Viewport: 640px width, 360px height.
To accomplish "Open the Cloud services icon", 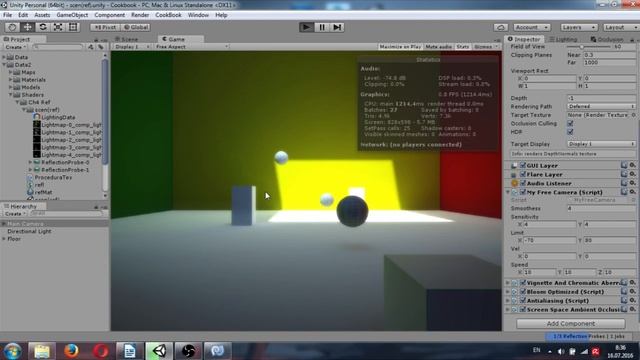I will (501, 27).
